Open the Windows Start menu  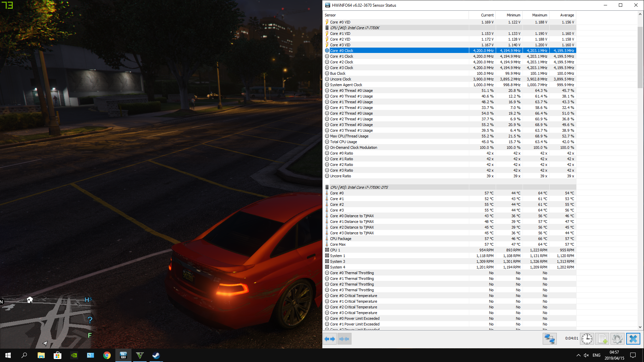(8, 355)
